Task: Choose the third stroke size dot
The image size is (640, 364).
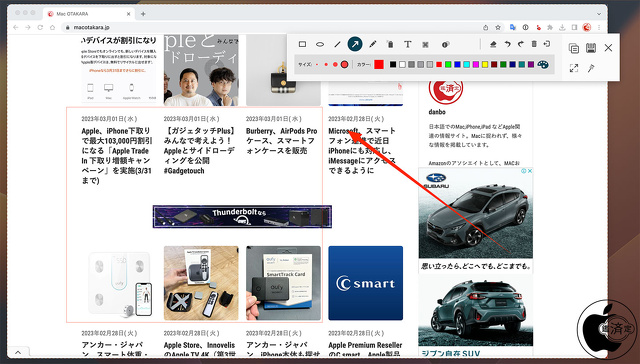Action: tap(335, 64)
